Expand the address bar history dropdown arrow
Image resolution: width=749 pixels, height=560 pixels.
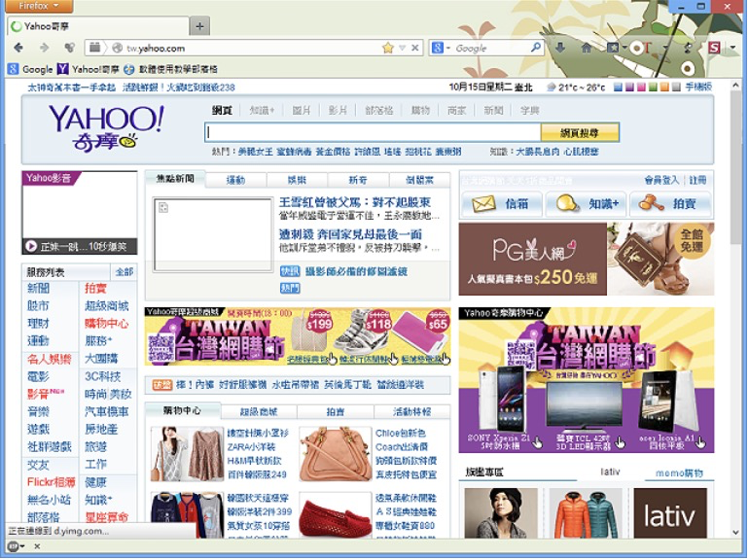[x=402, y=48]
